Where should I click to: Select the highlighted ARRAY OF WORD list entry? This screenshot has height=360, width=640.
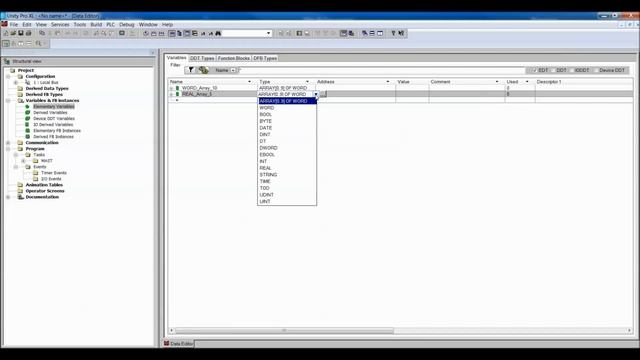tap(287, 101)
